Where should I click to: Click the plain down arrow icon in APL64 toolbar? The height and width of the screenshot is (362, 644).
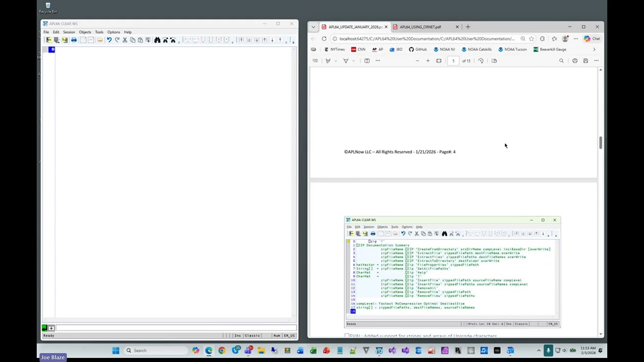(x=272, y=40)
